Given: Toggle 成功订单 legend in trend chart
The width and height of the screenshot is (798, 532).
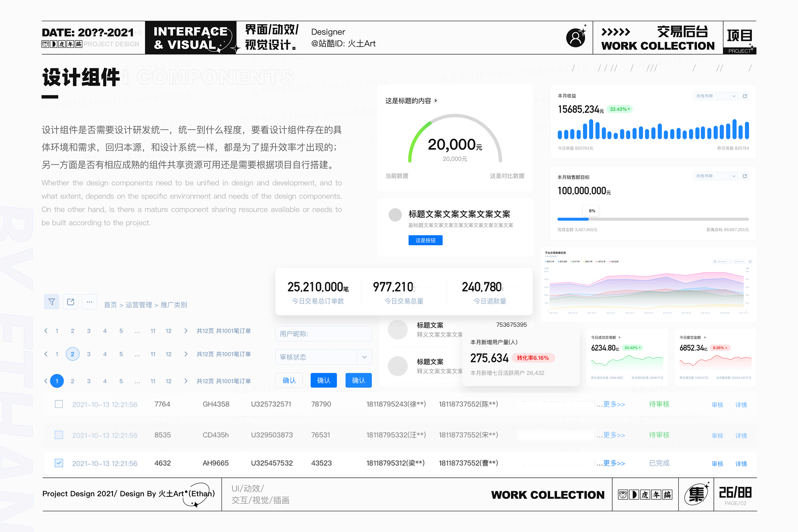Looking at the screenshot, I should coord(601,261).
